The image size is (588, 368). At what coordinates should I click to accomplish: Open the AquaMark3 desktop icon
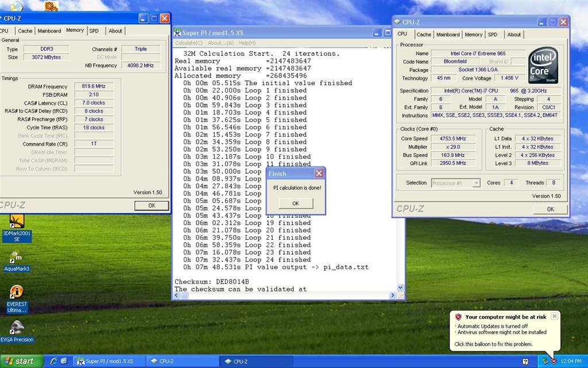pyautogui.click(x=17, y=262)
